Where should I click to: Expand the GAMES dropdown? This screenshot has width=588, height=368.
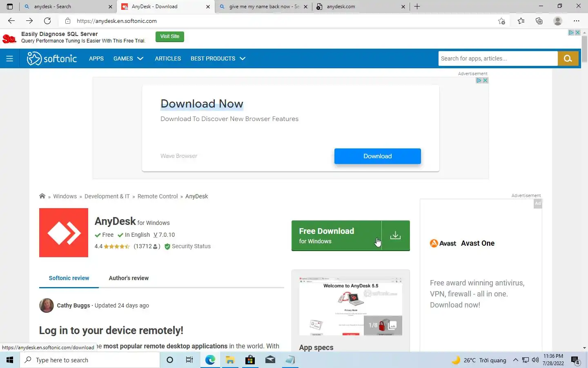128,58
